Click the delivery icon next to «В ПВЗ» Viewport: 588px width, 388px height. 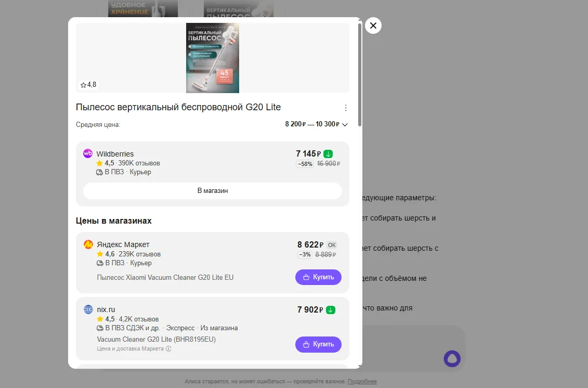[98, 172]
